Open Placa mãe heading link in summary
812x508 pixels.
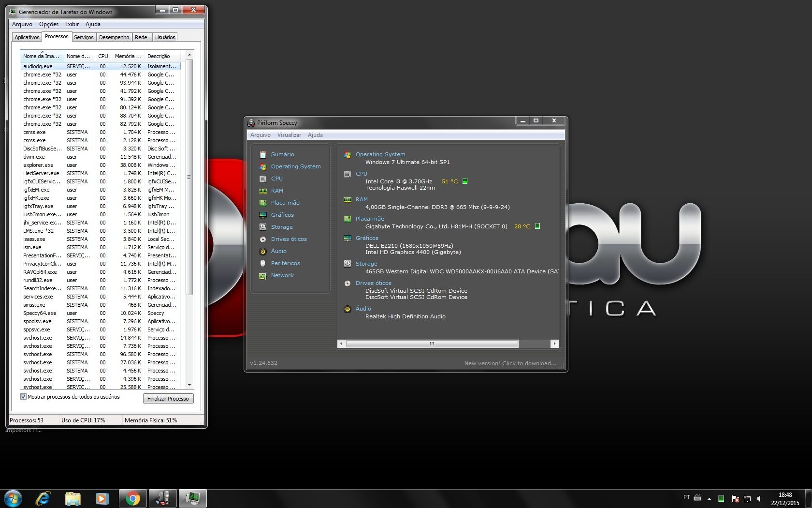[370, 219]
